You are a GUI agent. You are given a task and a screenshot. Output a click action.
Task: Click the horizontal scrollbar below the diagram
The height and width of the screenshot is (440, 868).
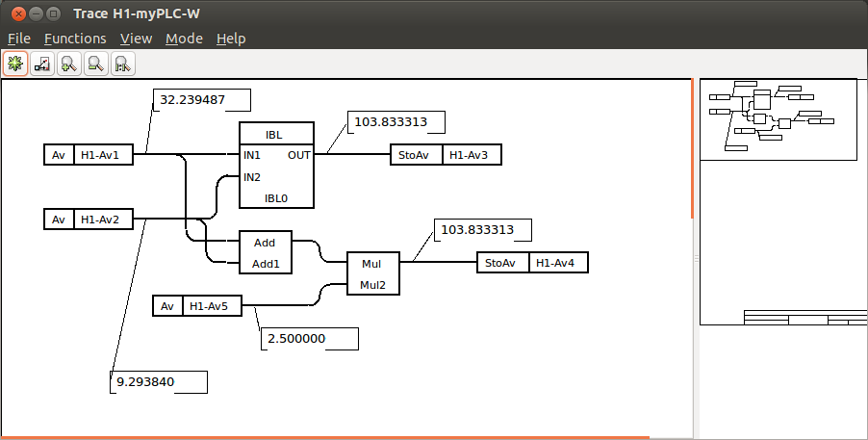click(324, 438)
